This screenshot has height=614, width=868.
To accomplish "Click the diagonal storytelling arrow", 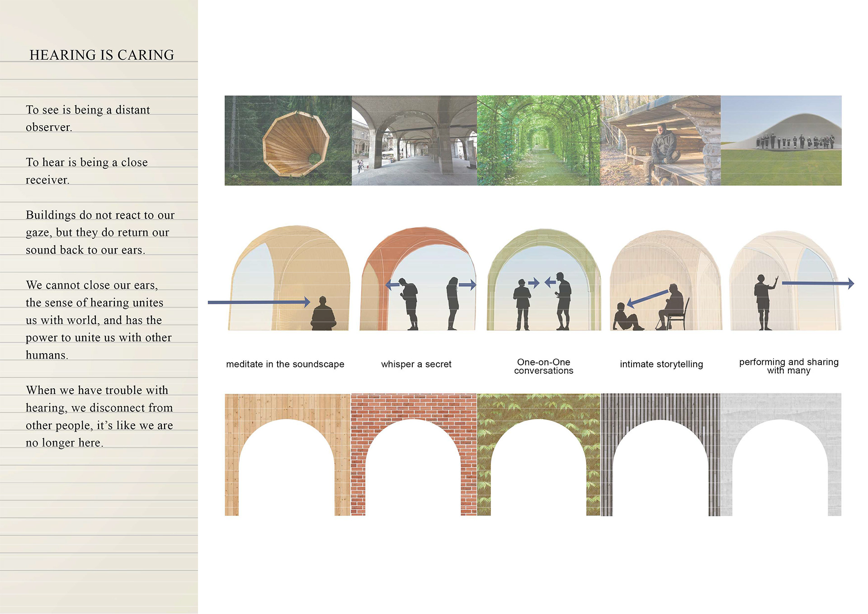I will (x=647, y=298).
